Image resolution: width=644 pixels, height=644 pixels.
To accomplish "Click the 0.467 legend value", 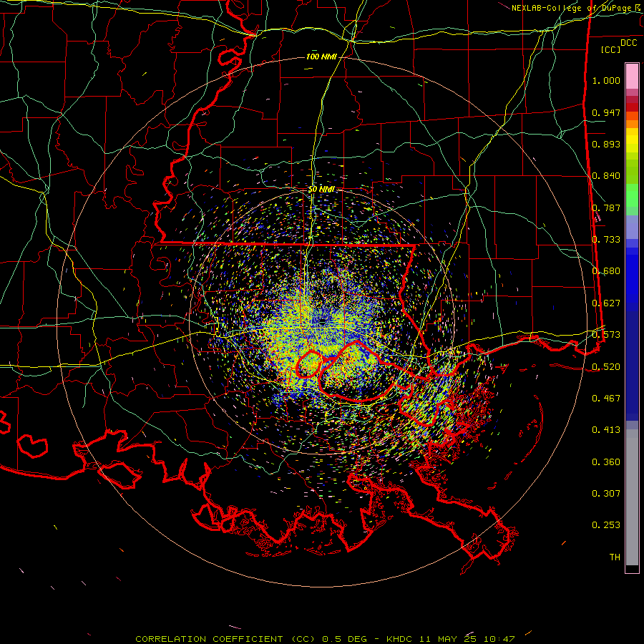I will (x=606, y=399).
